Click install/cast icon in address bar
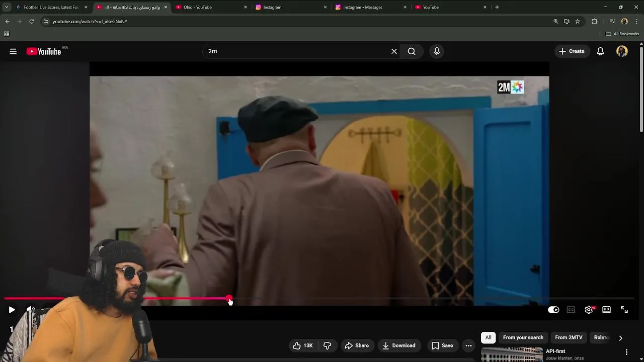 [x=567, y=21]
